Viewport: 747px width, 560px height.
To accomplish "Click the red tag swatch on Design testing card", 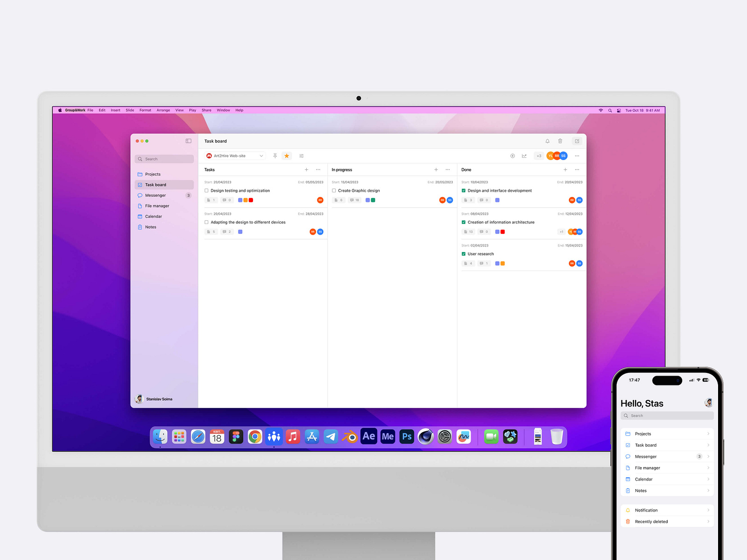I will (x=251, y=200).
